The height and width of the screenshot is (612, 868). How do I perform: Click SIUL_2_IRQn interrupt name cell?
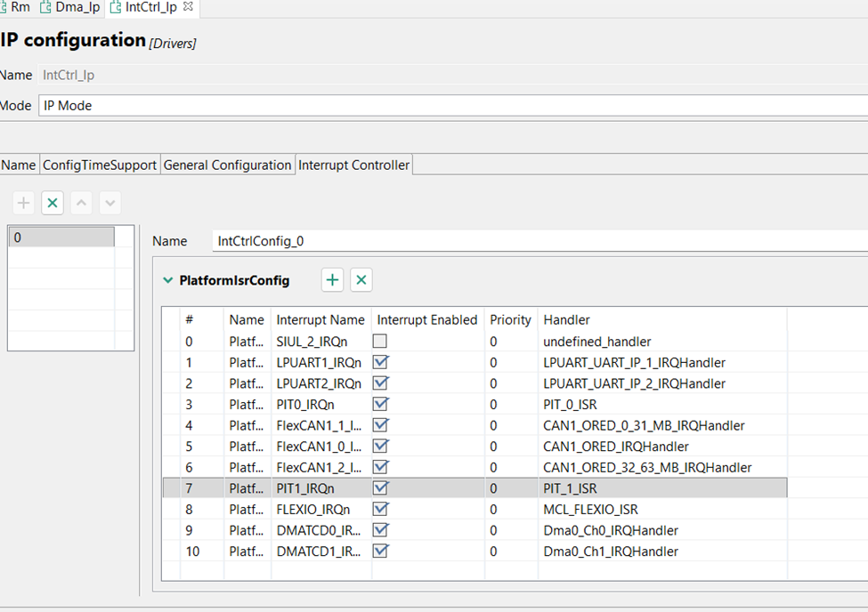click(x=321, y=342)
